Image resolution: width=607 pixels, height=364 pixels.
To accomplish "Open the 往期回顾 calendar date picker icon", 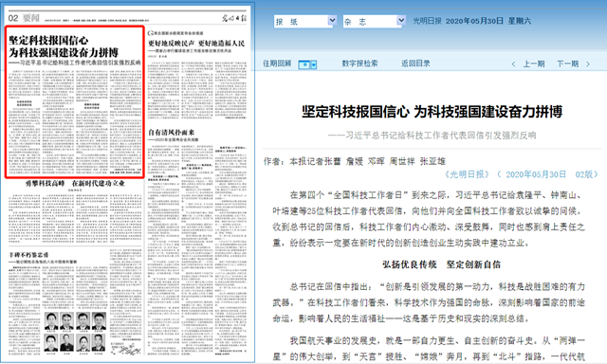I will point(304,64).
